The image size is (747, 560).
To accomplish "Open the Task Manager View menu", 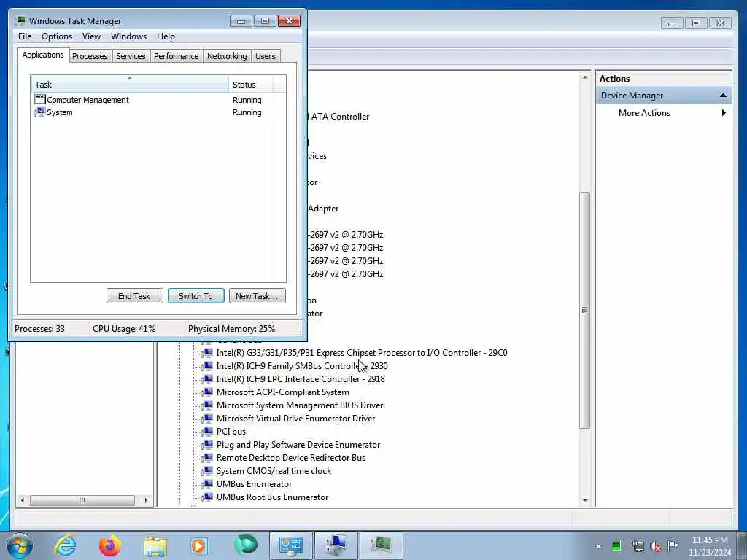I will point(91,36).
